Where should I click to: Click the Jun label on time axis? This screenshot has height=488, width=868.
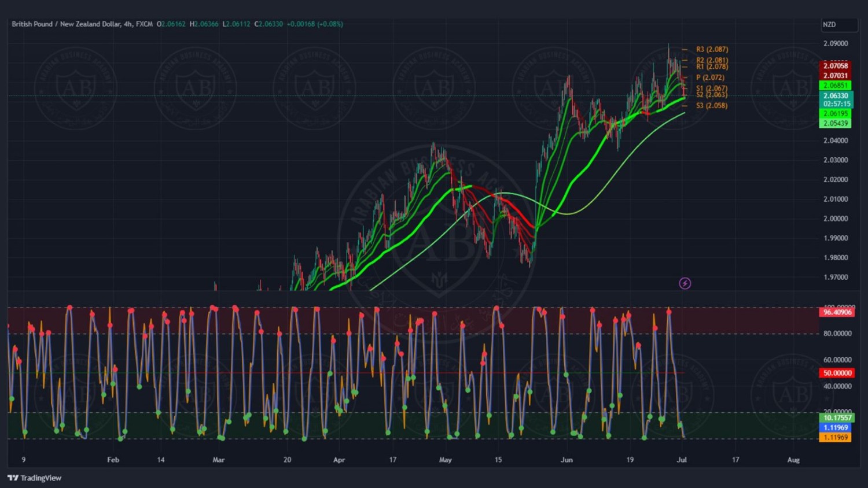point(567,460)
